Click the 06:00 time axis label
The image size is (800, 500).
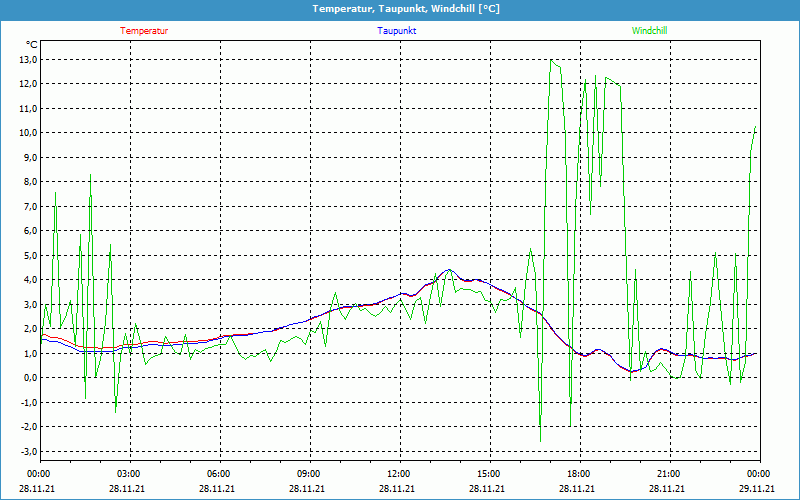[219, 474]
